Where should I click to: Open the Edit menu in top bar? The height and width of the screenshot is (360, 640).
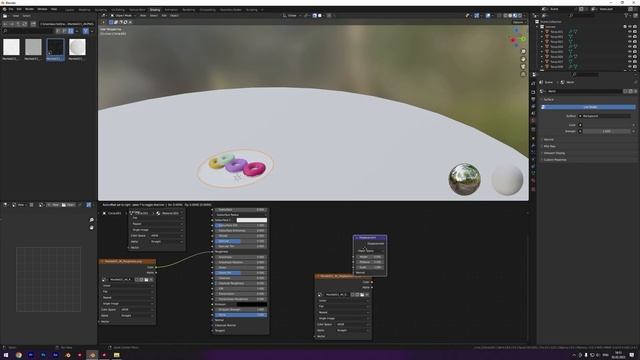19,9
